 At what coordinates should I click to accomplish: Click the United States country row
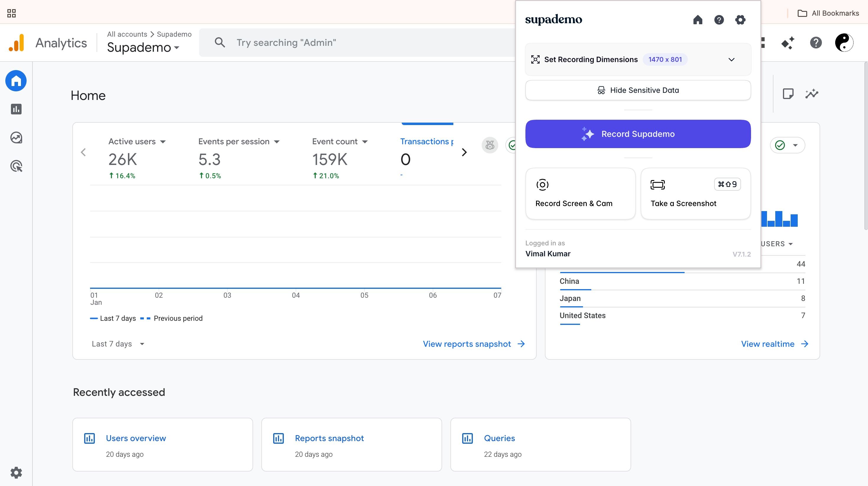pos(682,316)
